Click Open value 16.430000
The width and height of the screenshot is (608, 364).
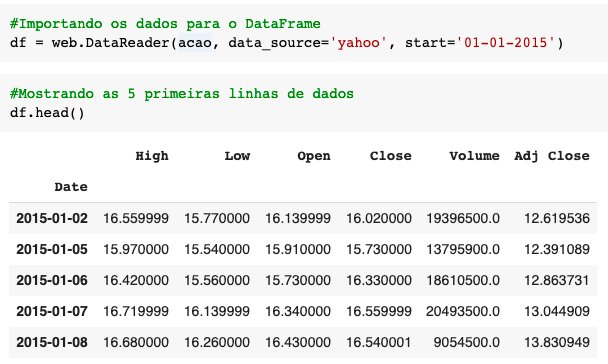point(298,342)
